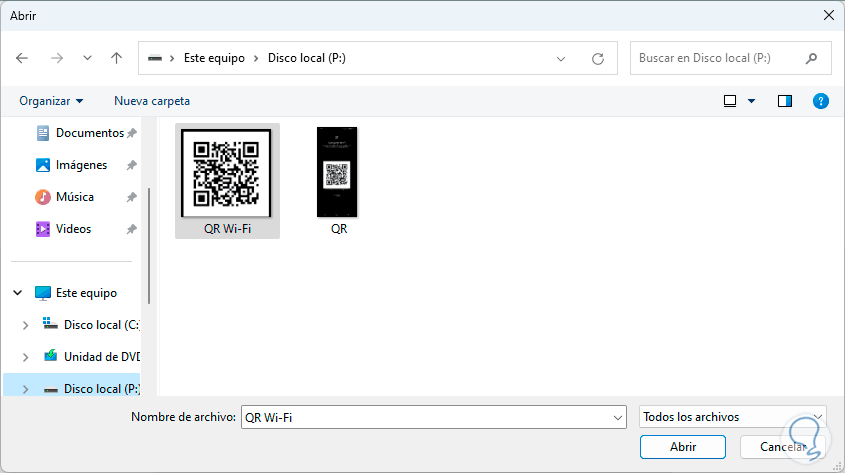Viewport: 845px width, 473px height.
Task: Click the pin icon next to Documentos
Action: click(131, 133)
